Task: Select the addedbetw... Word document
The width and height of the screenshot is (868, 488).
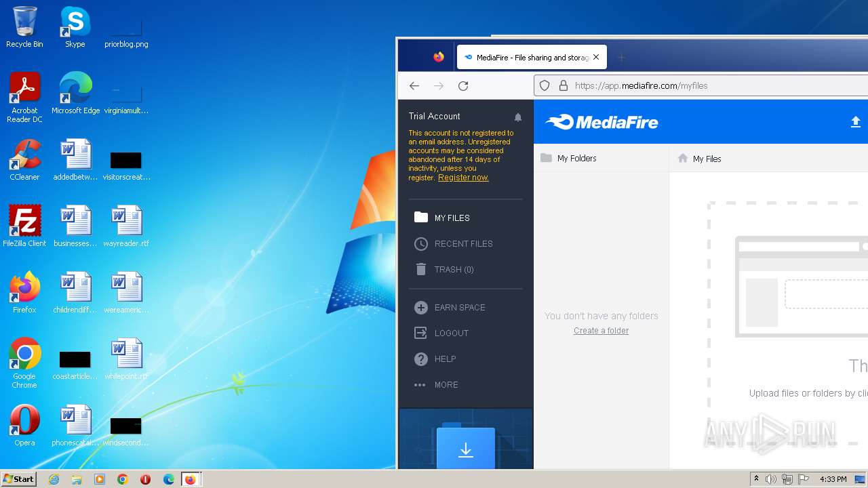Action: pyautogui.click(x=75, y=160)
